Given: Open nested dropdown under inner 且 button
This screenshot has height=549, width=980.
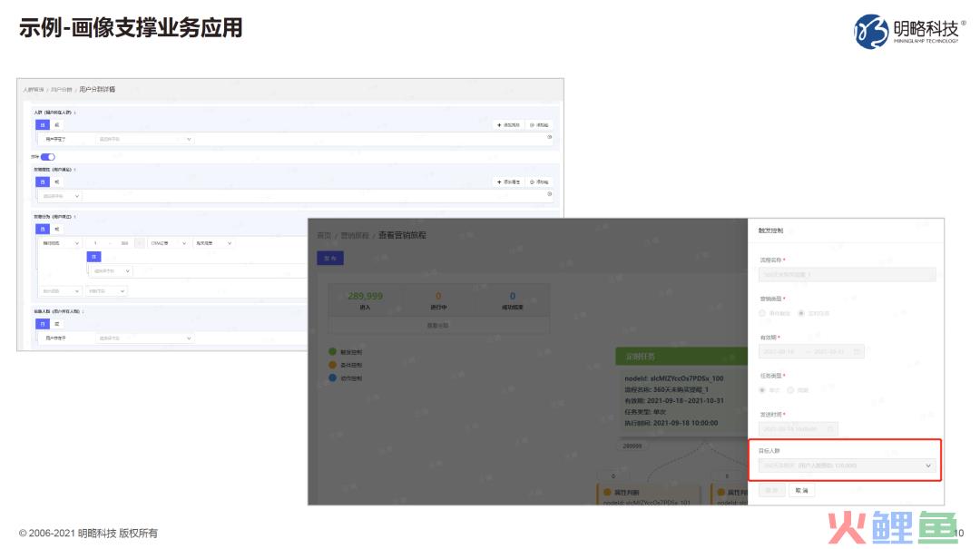Looking at the screenshot, I should [112, 270].
